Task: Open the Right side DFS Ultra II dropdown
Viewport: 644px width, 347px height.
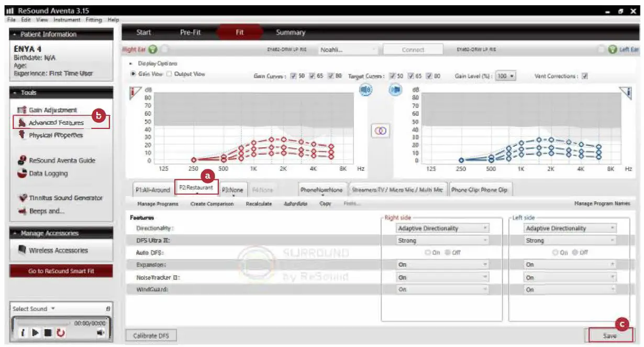Action: (x=442, y=241)
